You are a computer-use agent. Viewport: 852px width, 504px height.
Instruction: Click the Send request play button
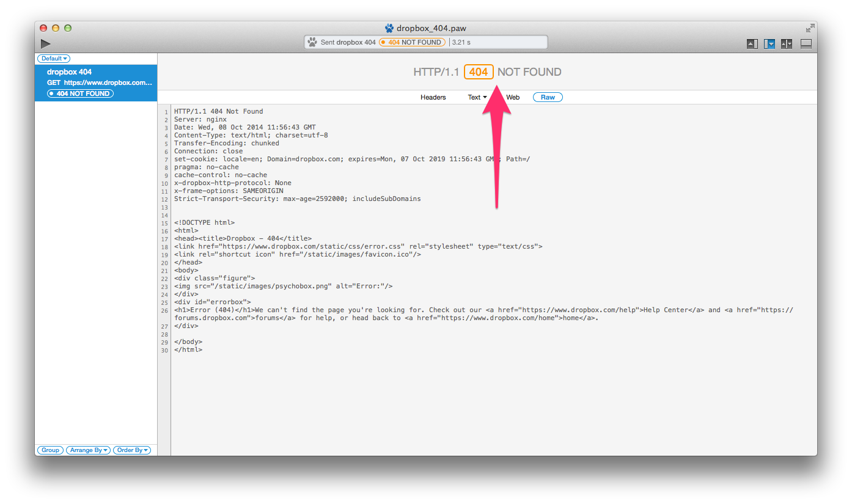[x=46, y=43]
